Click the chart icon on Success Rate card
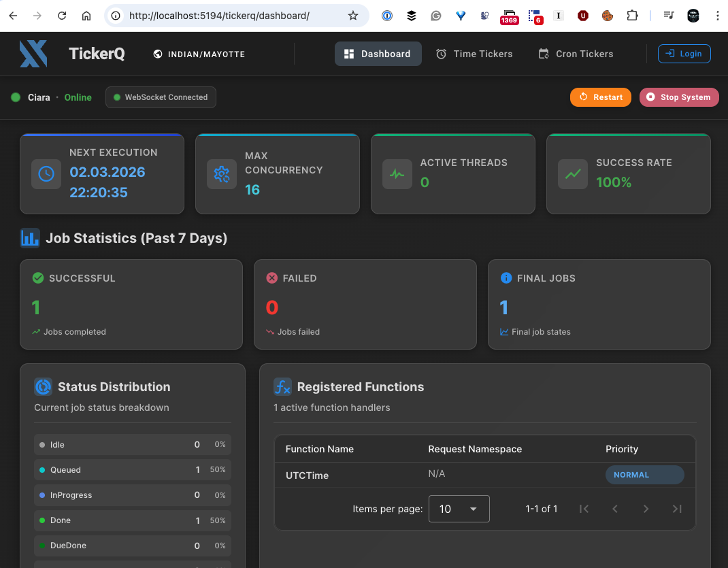This screenshot has width=728, height=568. (x=572, y=174)
